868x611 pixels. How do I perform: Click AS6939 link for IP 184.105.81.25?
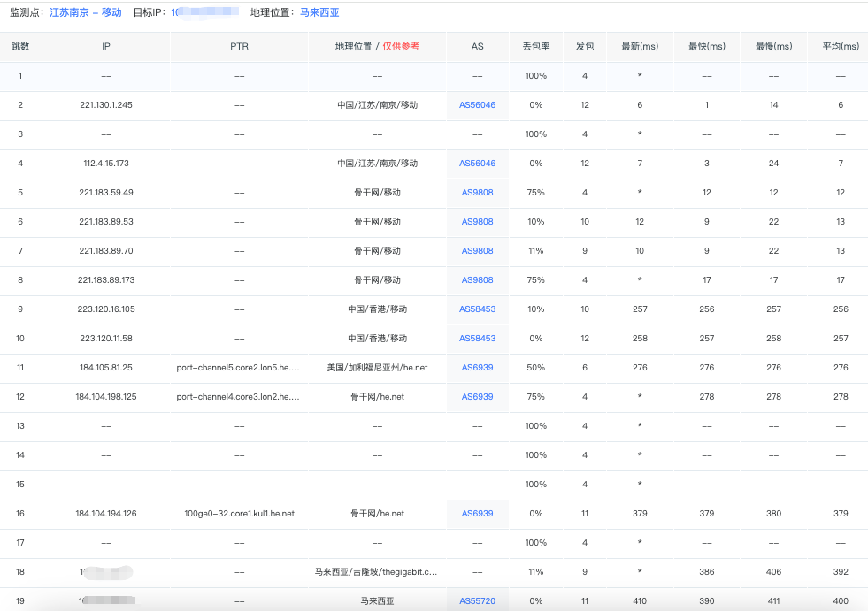[x=477, y=368]
